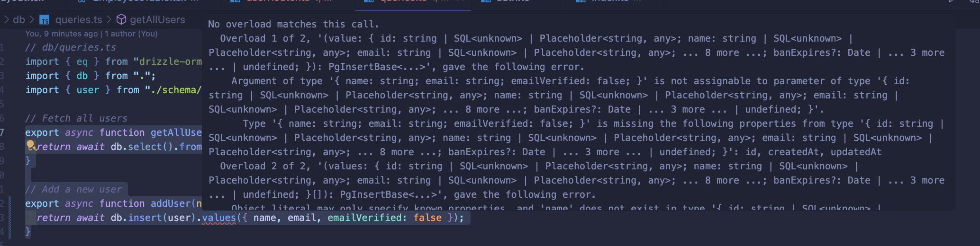Image resolution: width=980 pixels, height=246 pixels.
Task: Open the getAllUsers symbol breadcrumb
Action: coord(157,19)
